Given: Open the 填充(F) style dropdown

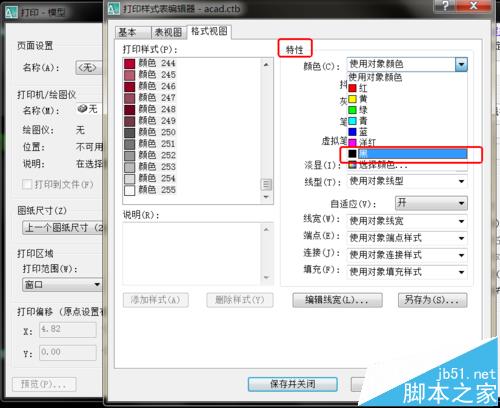Looking at the screenshot, I should (407, 272).
